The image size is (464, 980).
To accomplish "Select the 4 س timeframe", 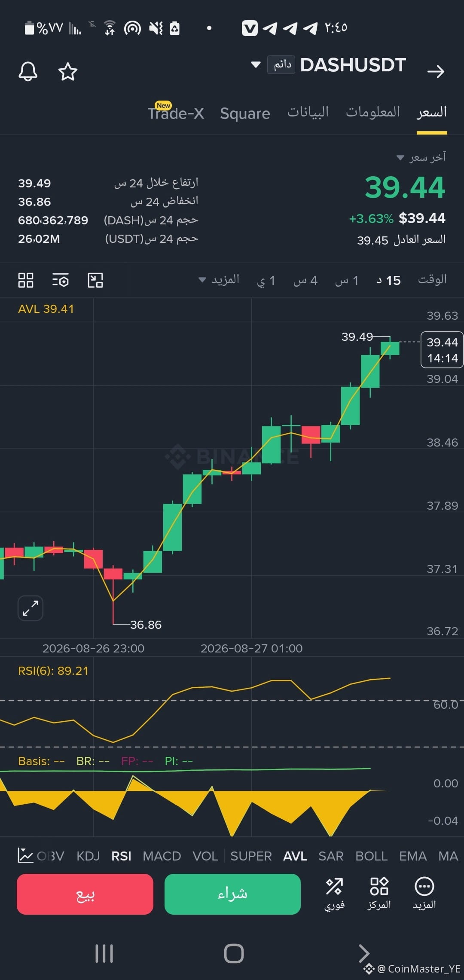I will 305,281.
